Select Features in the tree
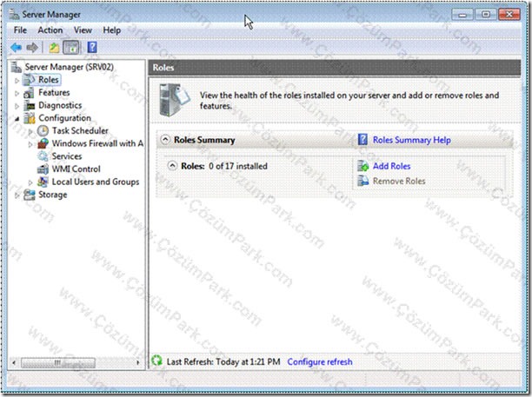532x397 pixels. click(x=54, y=93)
